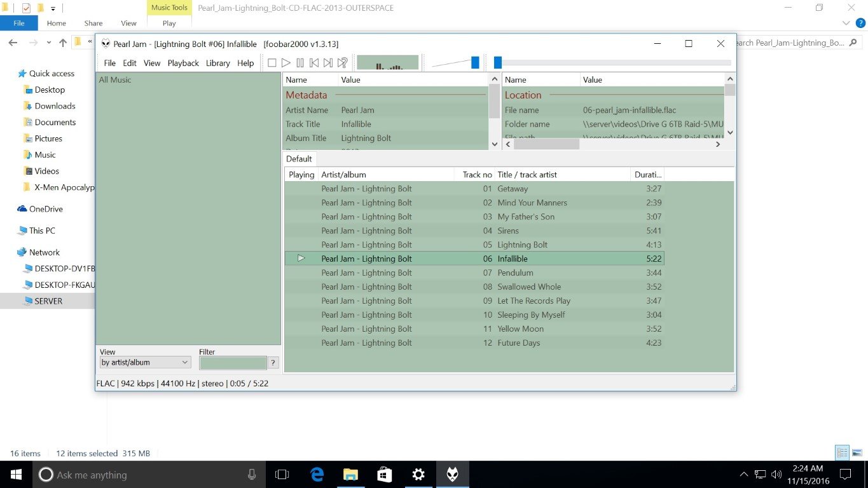The image size is (868, 488).
Task: Select track 10 Sleeping By Myself
Action: pyautogui.click(x=474, y=315)
